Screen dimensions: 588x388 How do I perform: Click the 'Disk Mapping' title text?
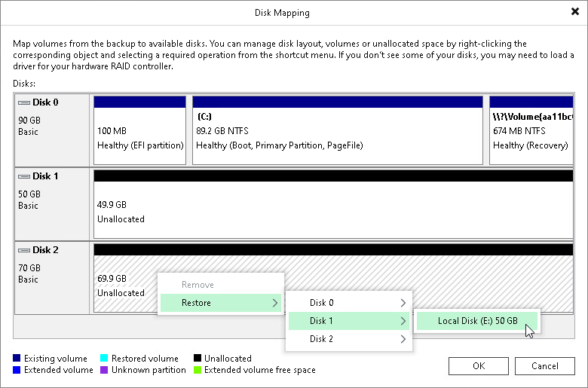(282, 13)
